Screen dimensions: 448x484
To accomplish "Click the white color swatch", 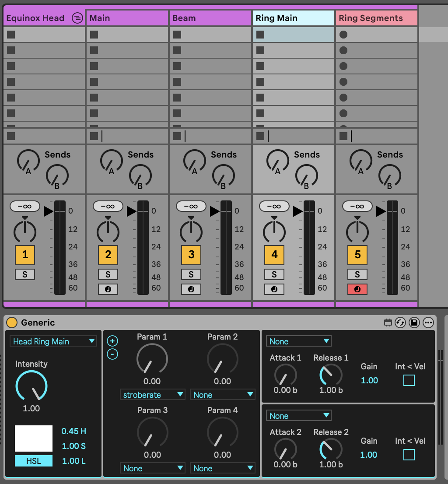I will [34, 438].
